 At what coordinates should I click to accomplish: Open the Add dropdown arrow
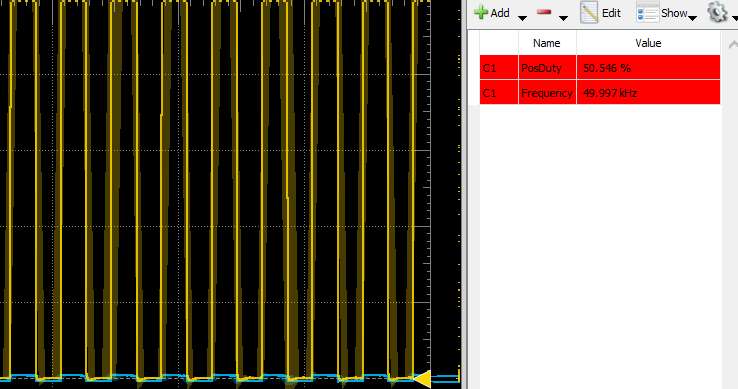522,18
